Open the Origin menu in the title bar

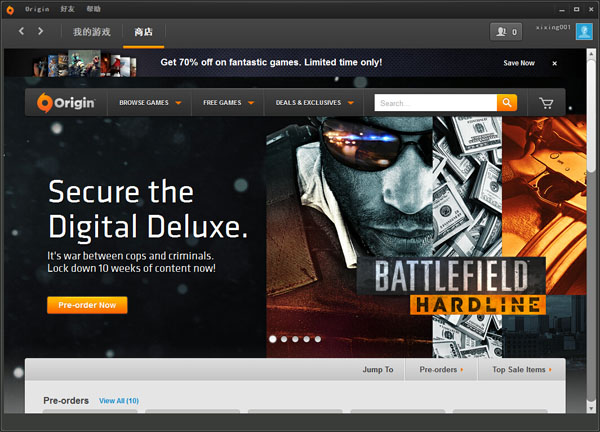coord(37,9)
